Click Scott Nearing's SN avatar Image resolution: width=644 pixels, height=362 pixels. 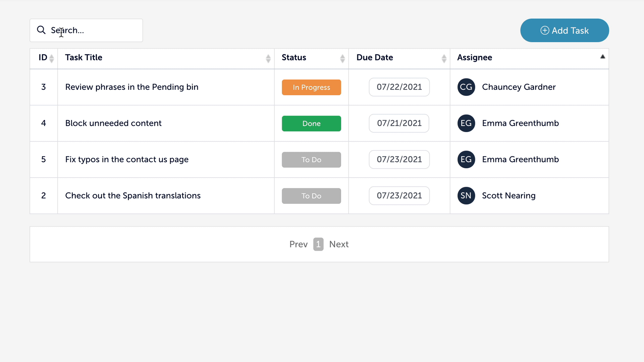click(466, 196)
